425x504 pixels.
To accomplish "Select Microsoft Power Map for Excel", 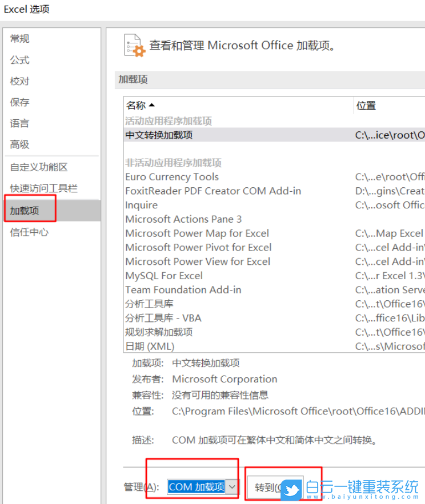I will click(x=274, y=233).
